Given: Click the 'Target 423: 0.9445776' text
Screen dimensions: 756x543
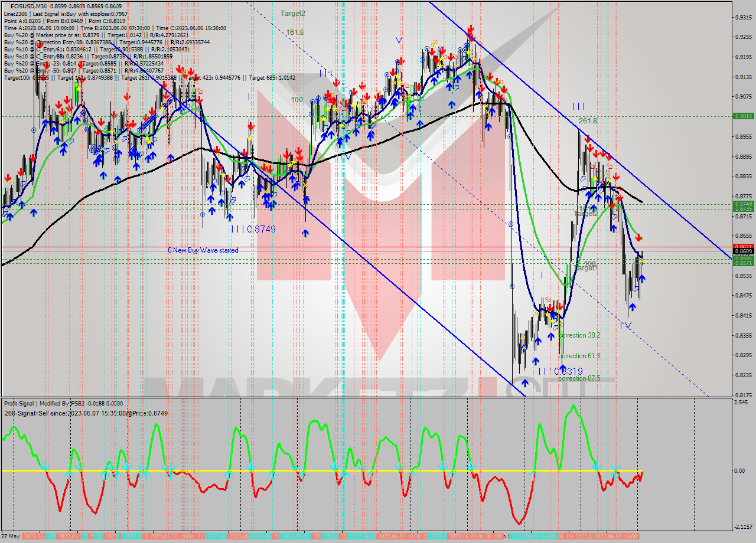Looking at the screenshot, I should 213,78.
